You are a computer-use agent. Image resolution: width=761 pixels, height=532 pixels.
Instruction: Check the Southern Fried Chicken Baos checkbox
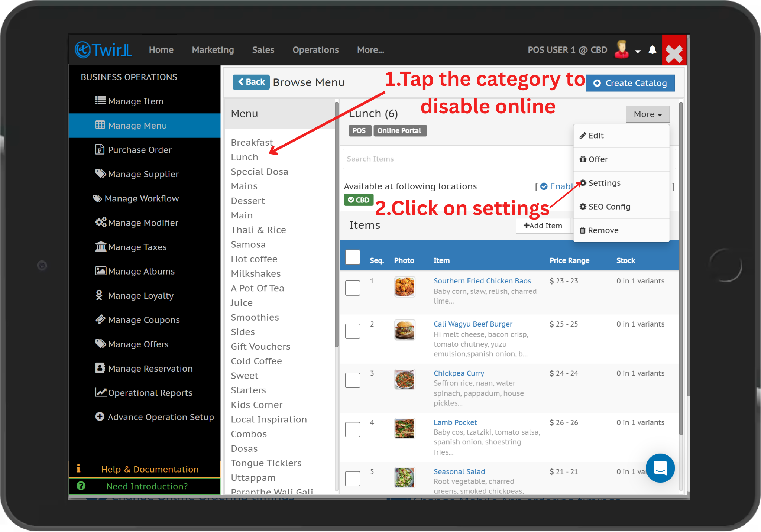(352, 288)
